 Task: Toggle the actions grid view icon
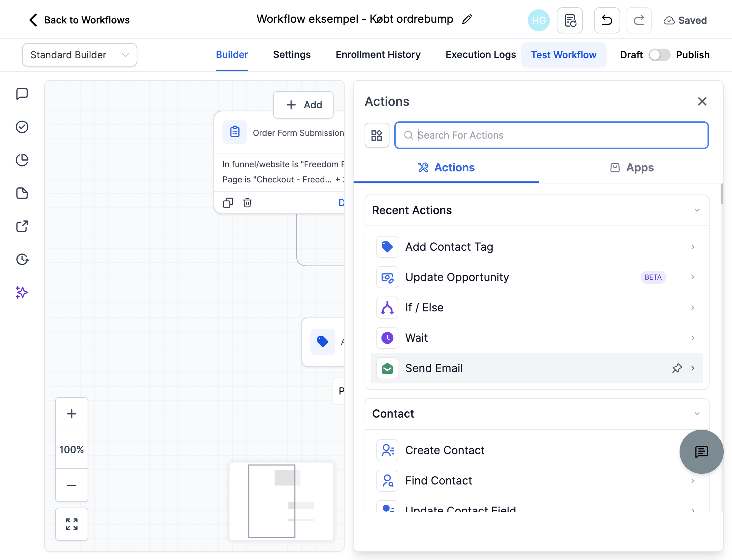(377, 135)
